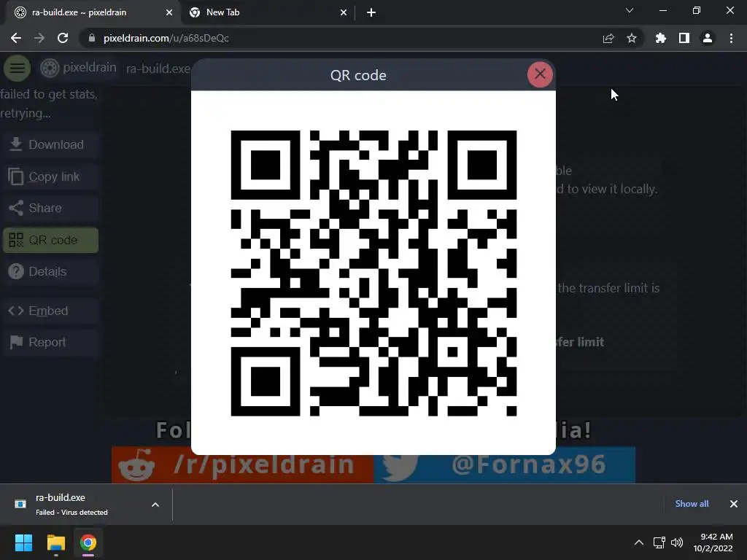The image size is (747, 560).
Task: Close the New Tab tab
Action: (344, 12)
